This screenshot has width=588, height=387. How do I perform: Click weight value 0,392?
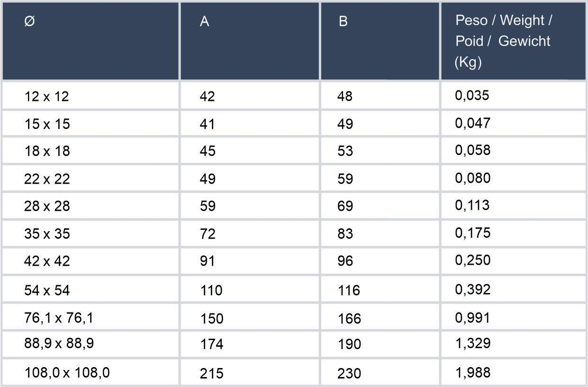click(472, 289)
